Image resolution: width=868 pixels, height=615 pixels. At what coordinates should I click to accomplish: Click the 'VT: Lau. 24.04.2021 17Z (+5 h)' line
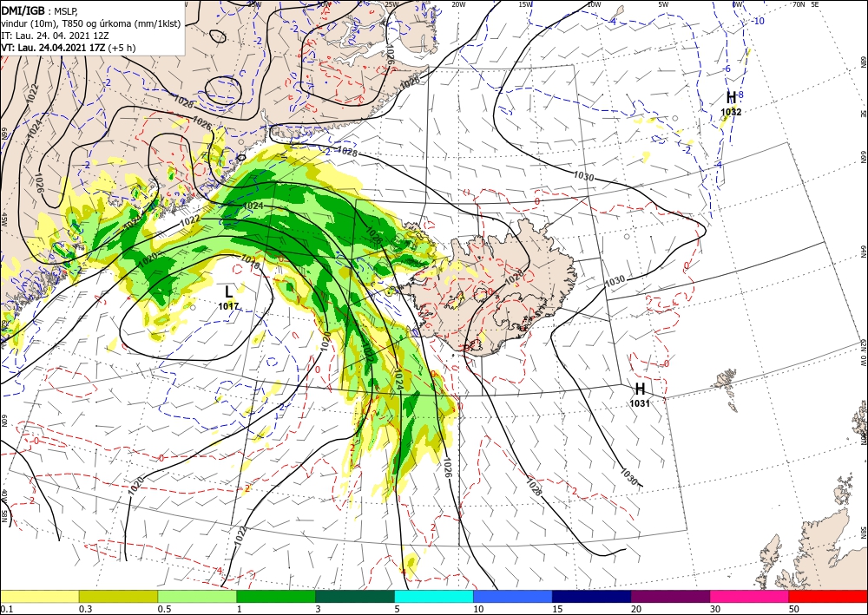coord(68,48)
